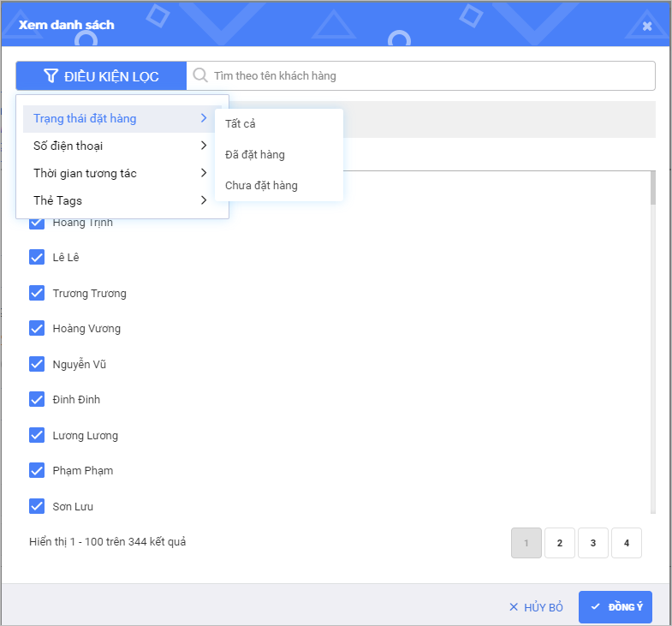Close dialog with the X icon
The width and height of the screenshot is (672, 626).
[647, 26]
